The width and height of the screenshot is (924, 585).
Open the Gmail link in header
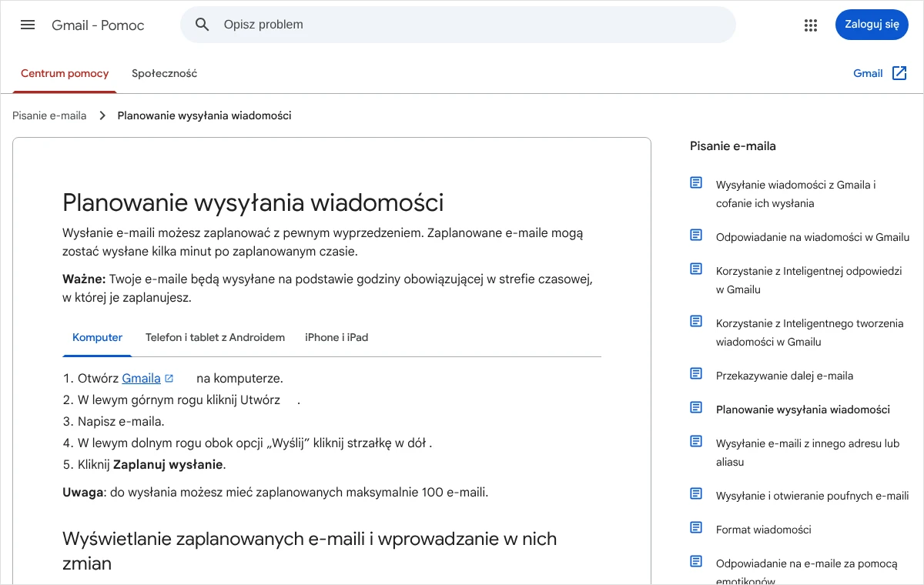(868, 73)
